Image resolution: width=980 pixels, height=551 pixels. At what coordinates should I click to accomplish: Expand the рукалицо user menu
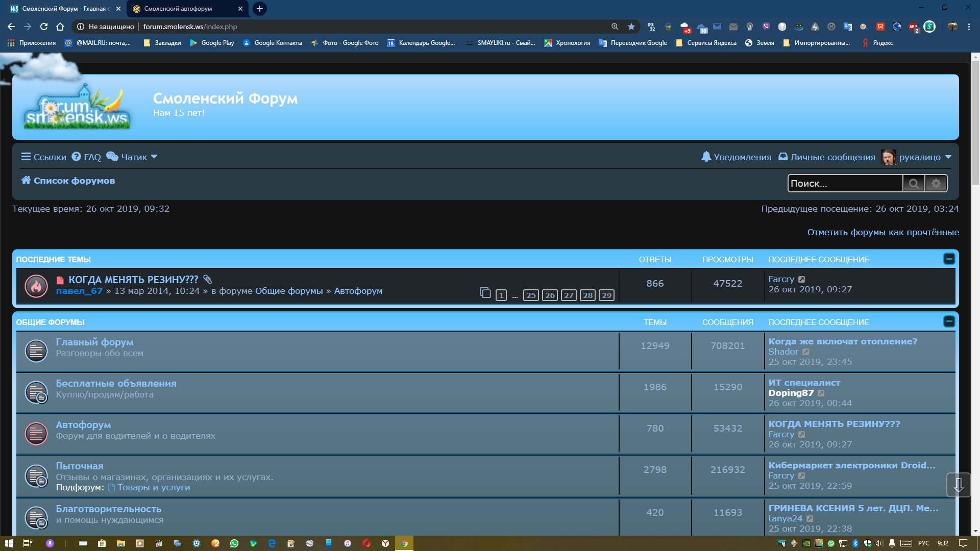click(x=925, y=157)
